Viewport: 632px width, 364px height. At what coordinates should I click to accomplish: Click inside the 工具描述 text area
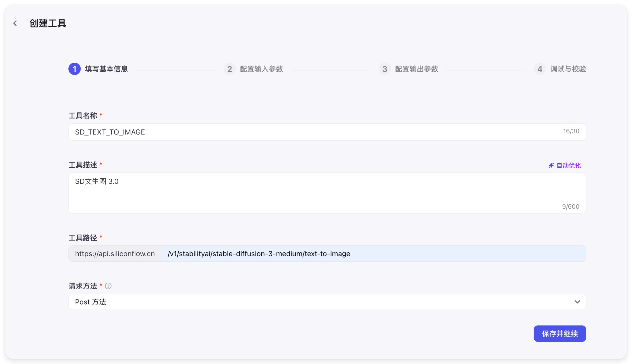tap(308, 193)
